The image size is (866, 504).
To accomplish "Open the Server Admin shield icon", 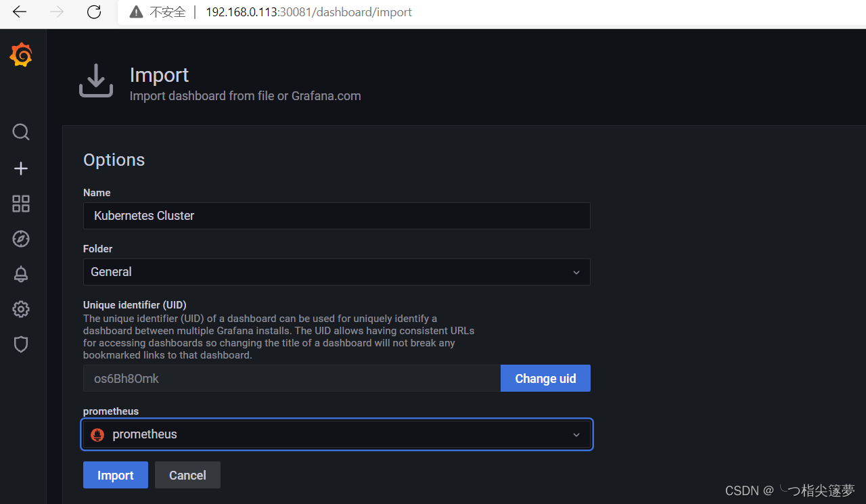I will pyautogui.click(x=21, y=344).
